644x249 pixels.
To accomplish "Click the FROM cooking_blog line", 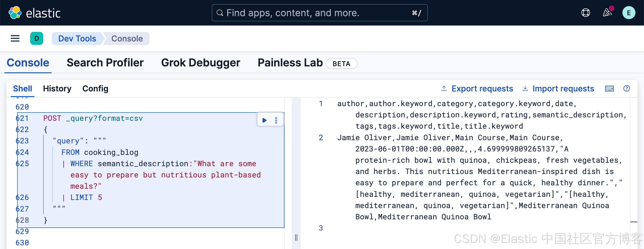I will (x=100, y=152).
